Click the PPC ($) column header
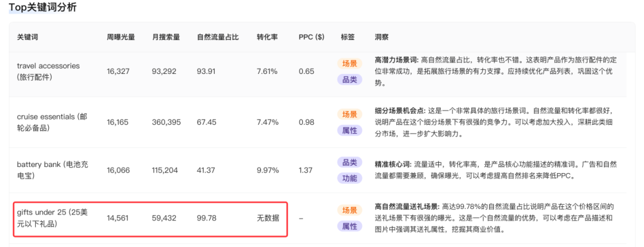Viewport: 644px width, 247px height. pyautogui.click(x=311, y=37)
